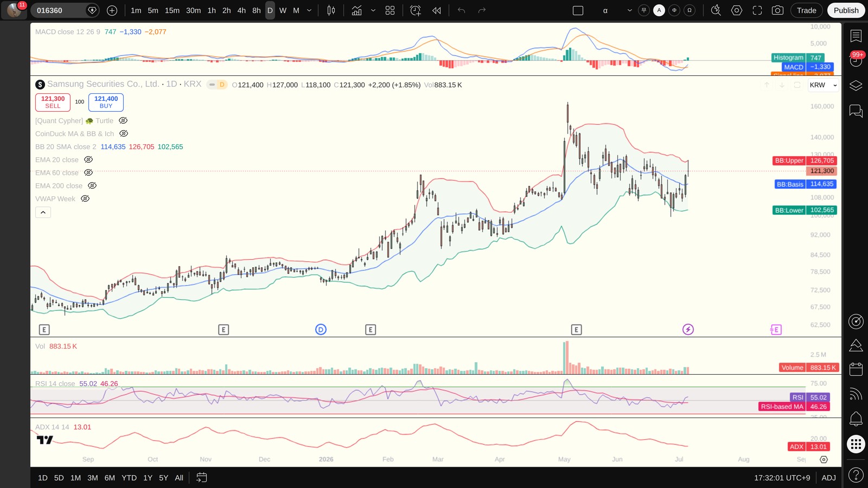Open the Indicators dialog icon
This screenshot has height=488, width=868.
(356, 10)
